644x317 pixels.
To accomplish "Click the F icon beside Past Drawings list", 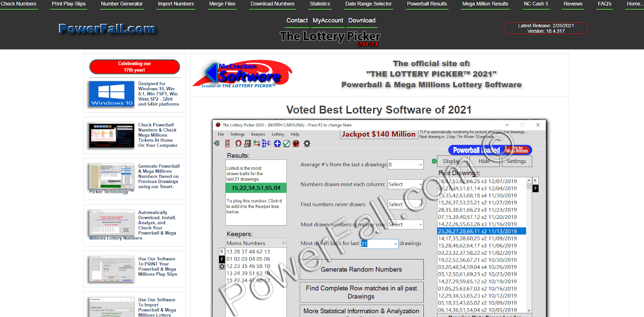I will tap(535, 188).
